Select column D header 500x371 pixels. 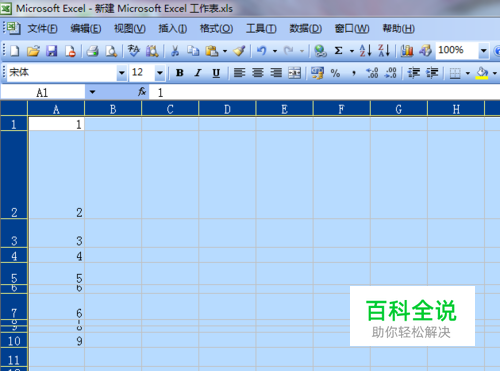(227, 109)
